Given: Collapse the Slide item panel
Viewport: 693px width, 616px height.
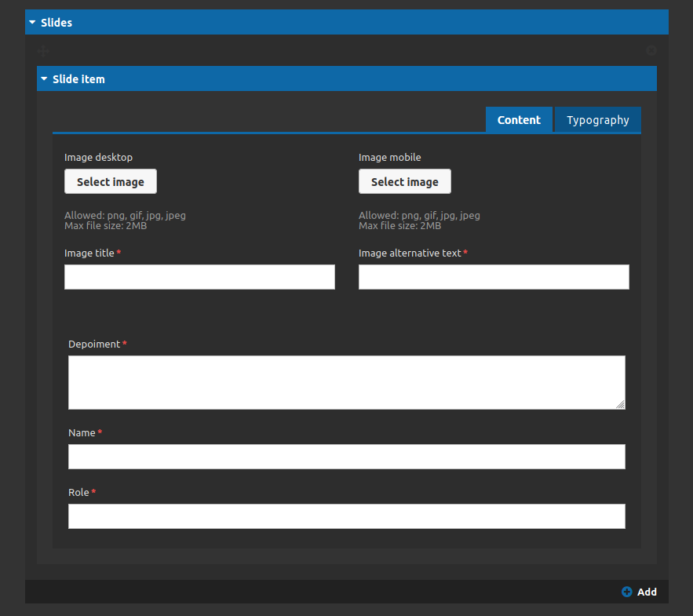Looking at the screenshot, I should point(347,78).
